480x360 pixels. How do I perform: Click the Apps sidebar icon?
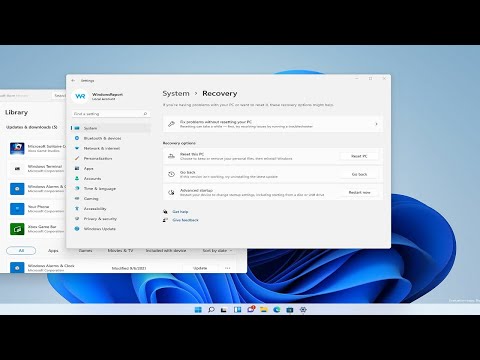(77, 168)
